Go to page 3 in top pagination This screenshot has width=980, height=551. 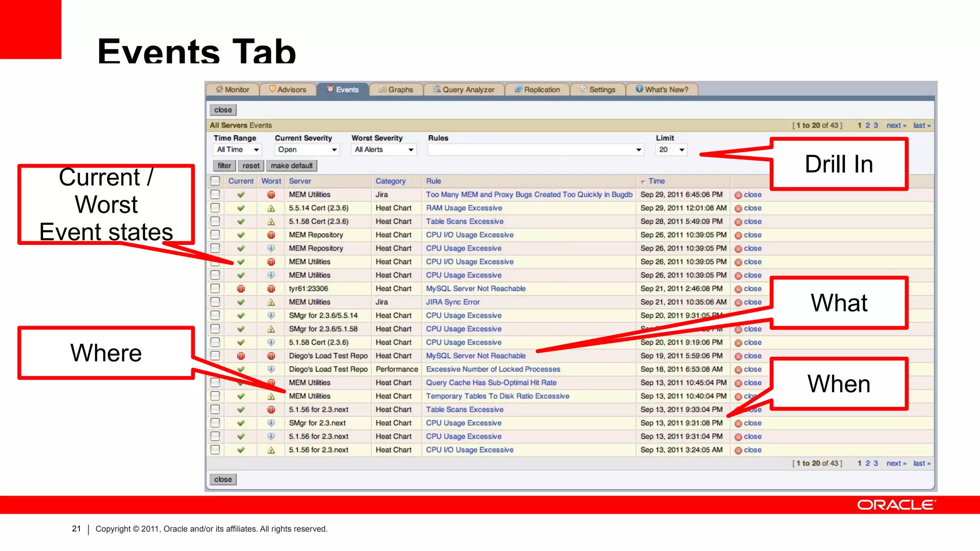tap(876, 125)
